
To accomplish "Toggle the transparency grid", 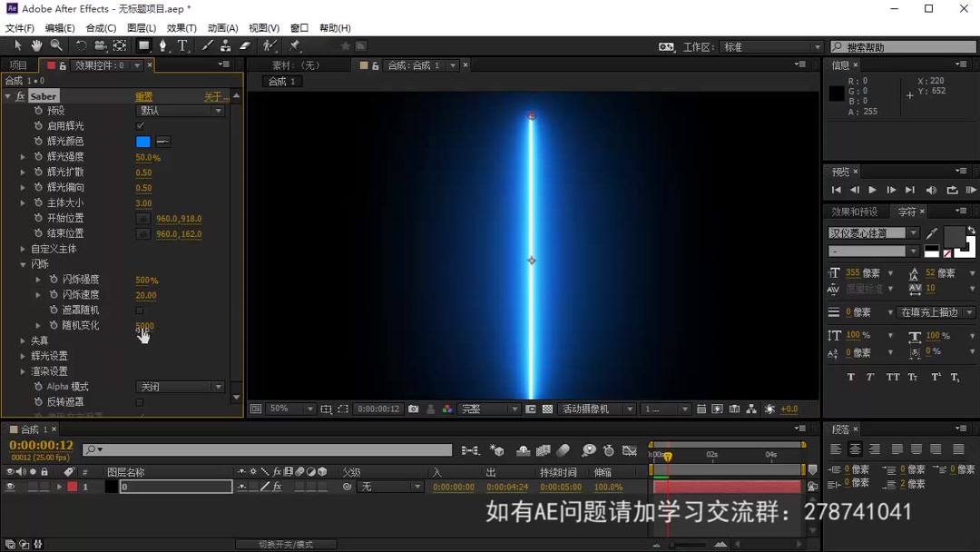I will [547, 409].
